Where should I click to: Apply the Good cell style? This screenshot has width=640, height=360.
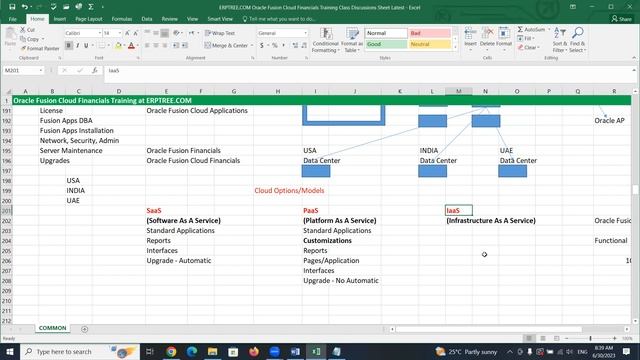(386, 44)
